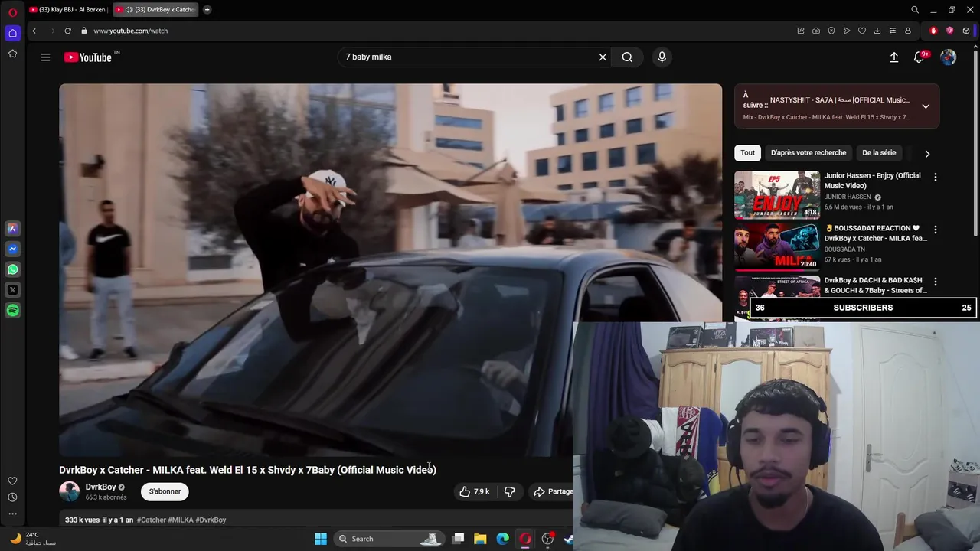
Task: Start voice search with the microphone
Action: pyautogui.click(x=661, y=57)
